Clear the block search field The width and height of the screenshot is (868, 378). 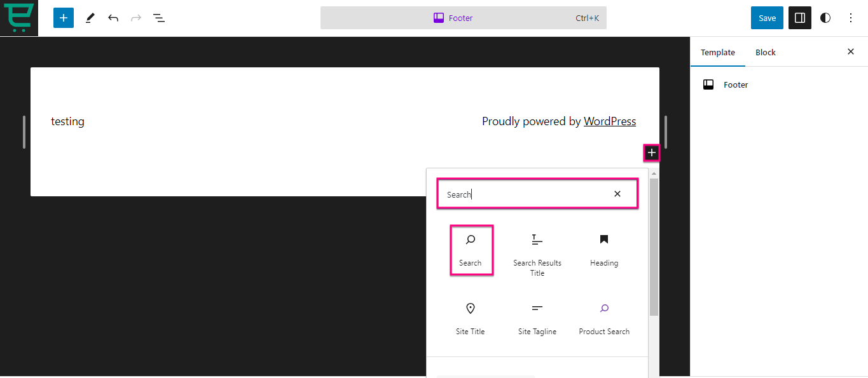[x=617, y=194]
